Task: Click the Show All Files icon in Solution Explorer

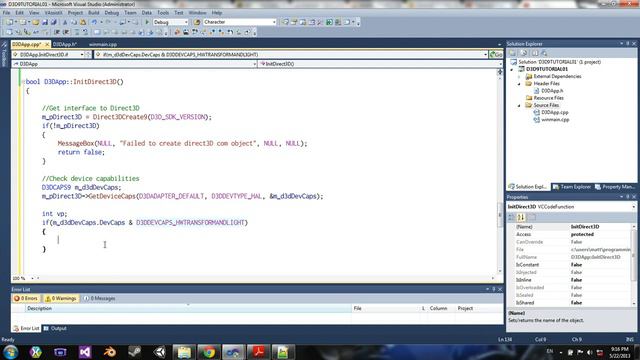Action: [x=524, y=53]
